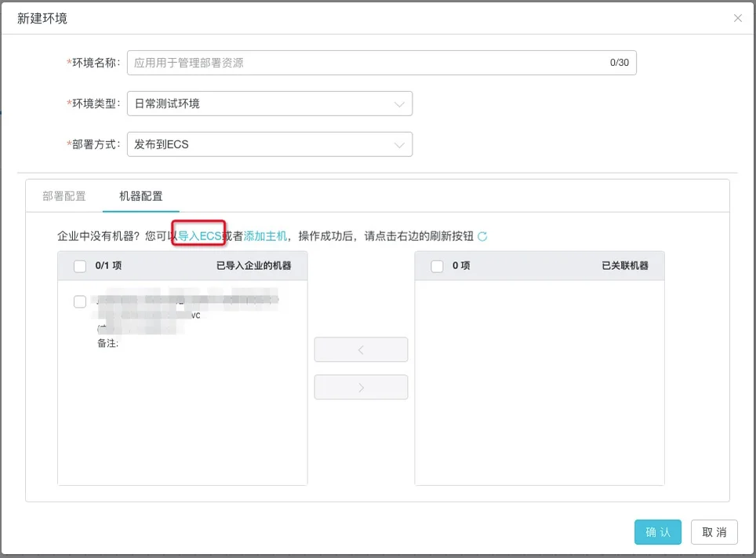Focus the 环境名称 input field
756x558 pixels.
381,63
